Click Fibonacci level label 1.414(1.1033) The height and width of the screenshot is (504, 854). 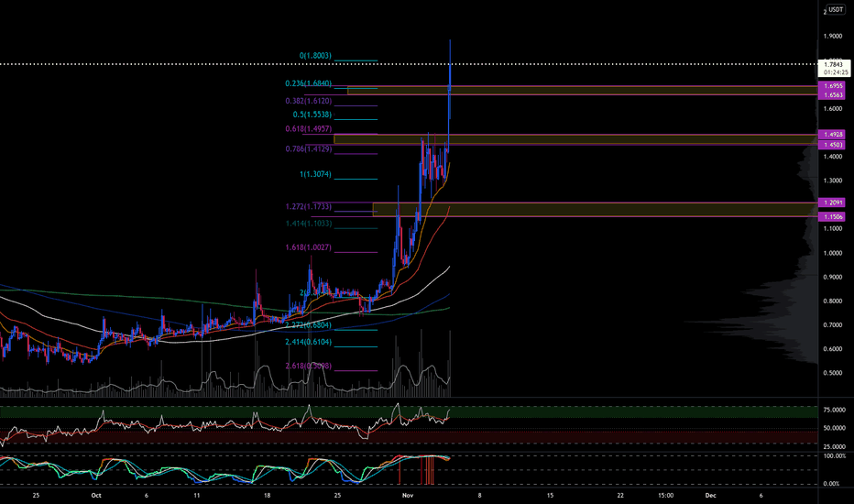(308, 224)
